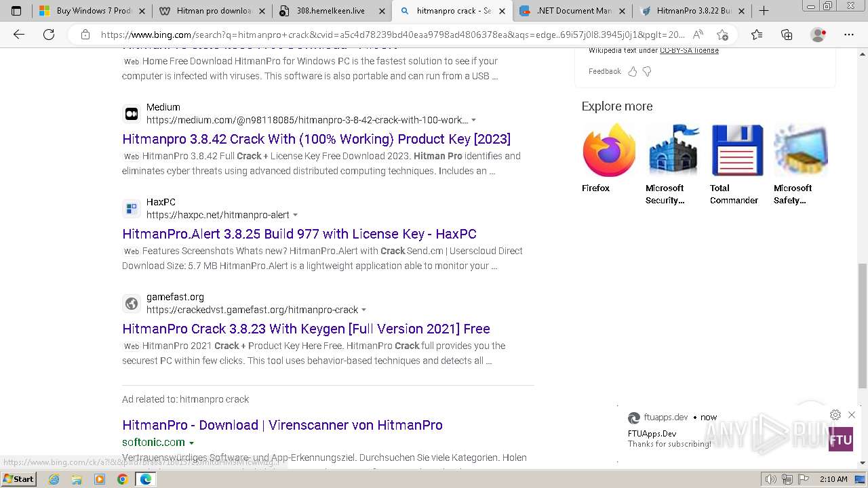The height and width of the screenshot is (488, 868).
Task: Expand the softonic.com ad dropdown arrow
Action: (x=191, y=443)
